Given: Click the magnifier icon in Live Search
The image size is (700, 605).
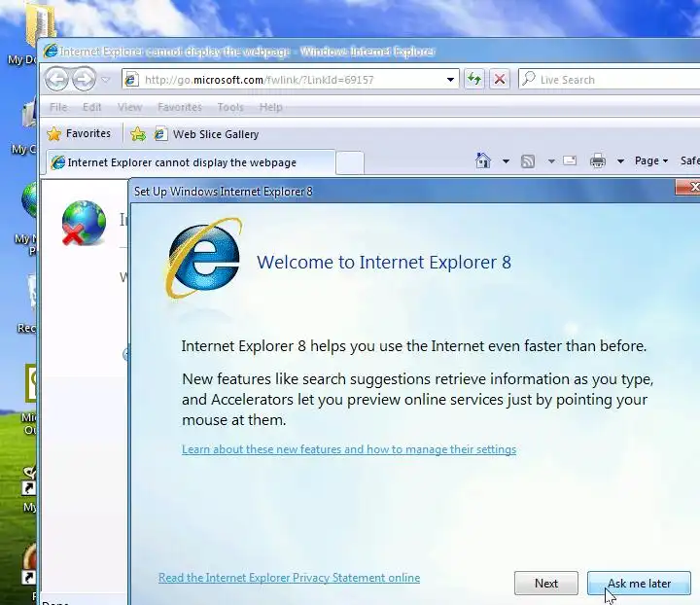Looking at the screenshot, I should click(x=529, y=79).
